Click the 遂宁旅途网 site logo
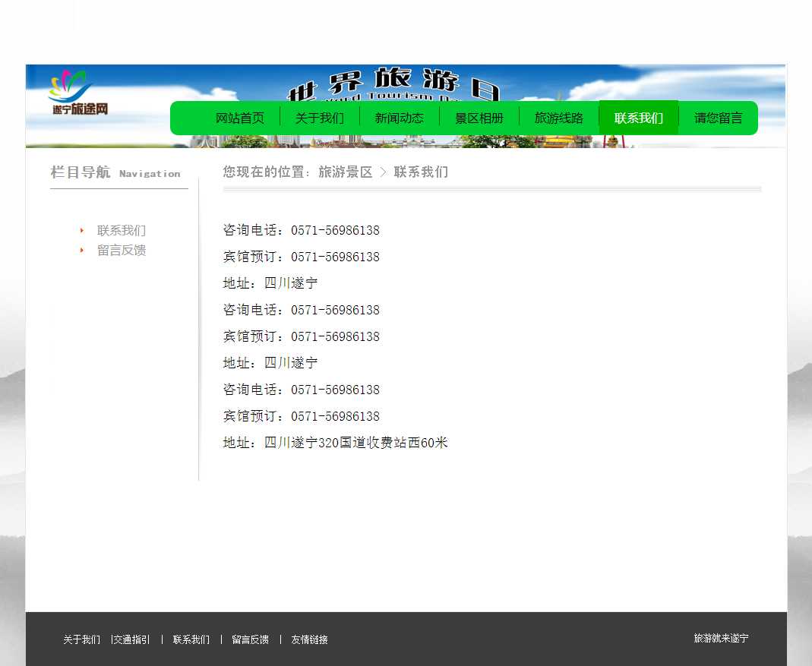The image size is (812, 666). 79,93
